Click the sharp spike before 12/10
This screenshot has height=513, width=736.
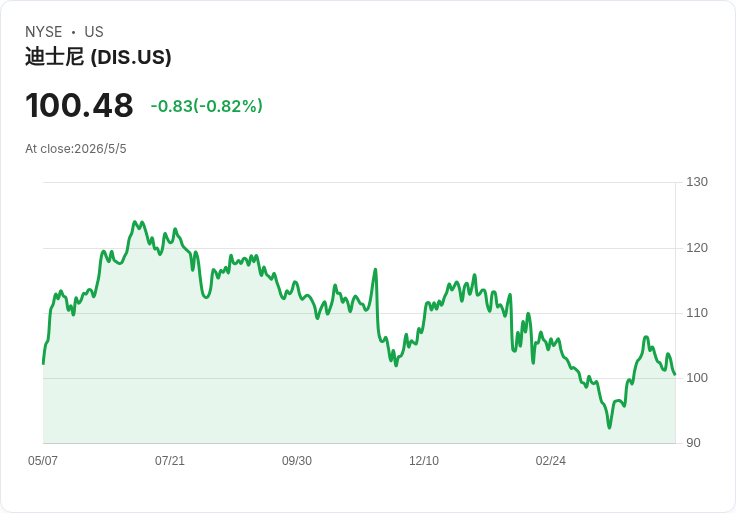pos(376,269)
